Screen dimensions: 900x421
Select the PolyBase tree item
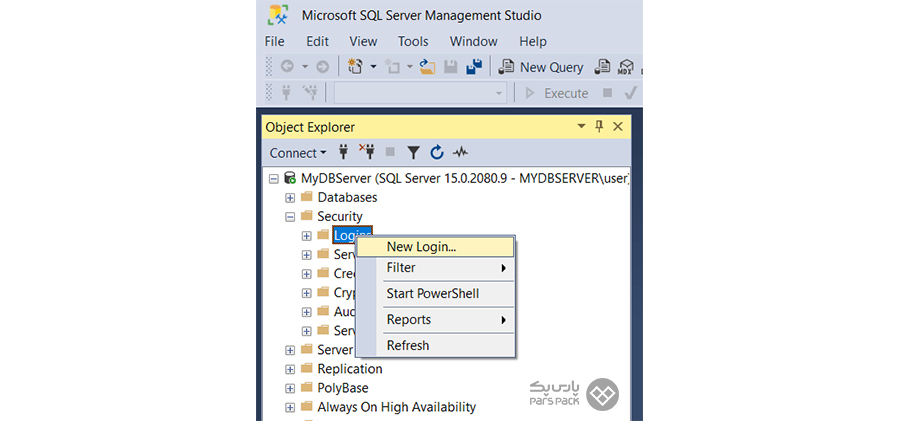(343, 388)
